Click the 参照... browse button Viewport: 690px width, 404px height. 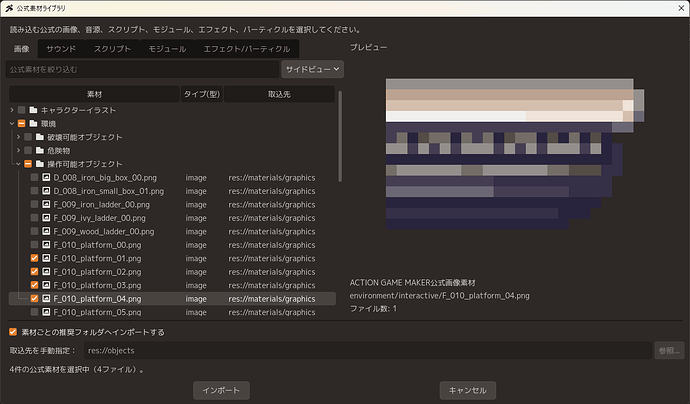tap(669, 350)
